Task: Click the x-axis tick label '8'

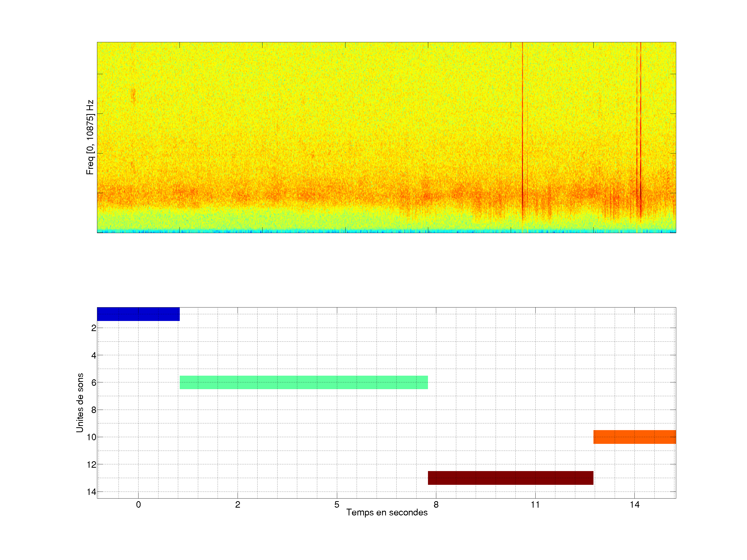Action: [x=436, y=505]
